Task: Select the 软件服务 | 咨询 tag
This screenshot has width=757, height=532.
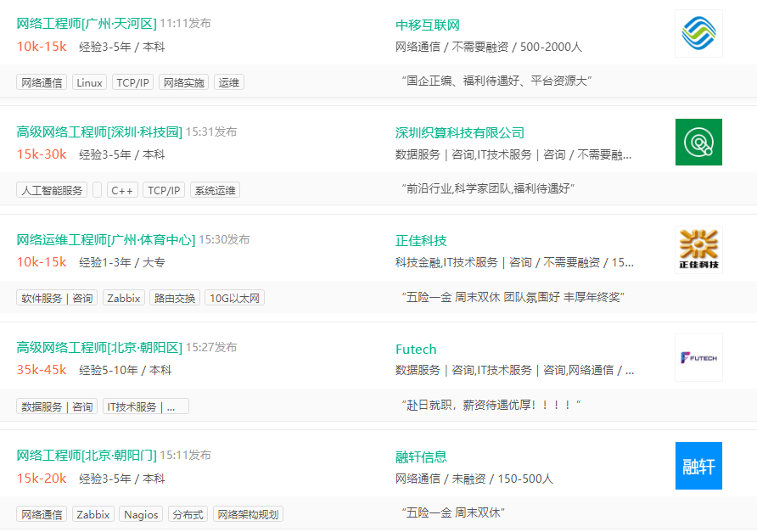Action: click(57, 298)
